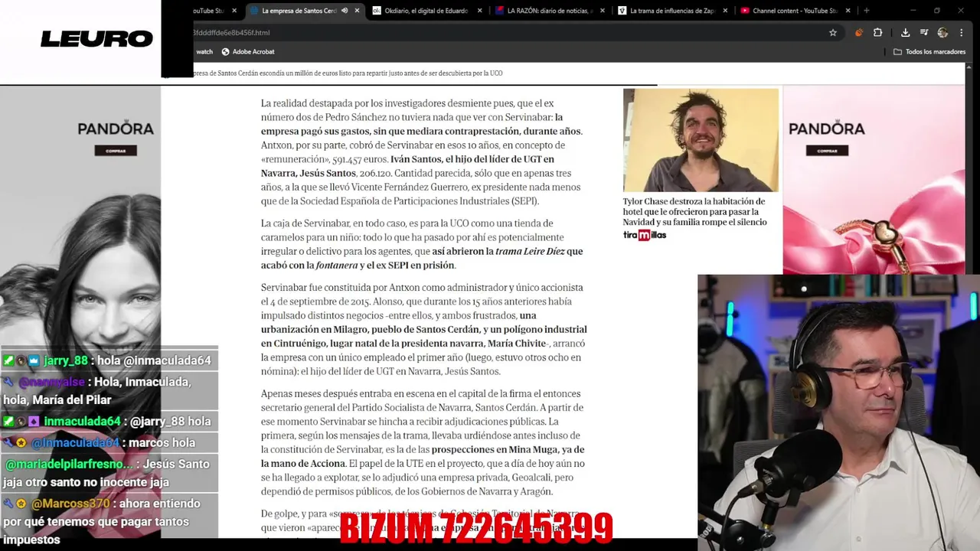The image size is (980, 551).
Task: Click the orange extension icon in the toolbar
Action: point(859,33)
